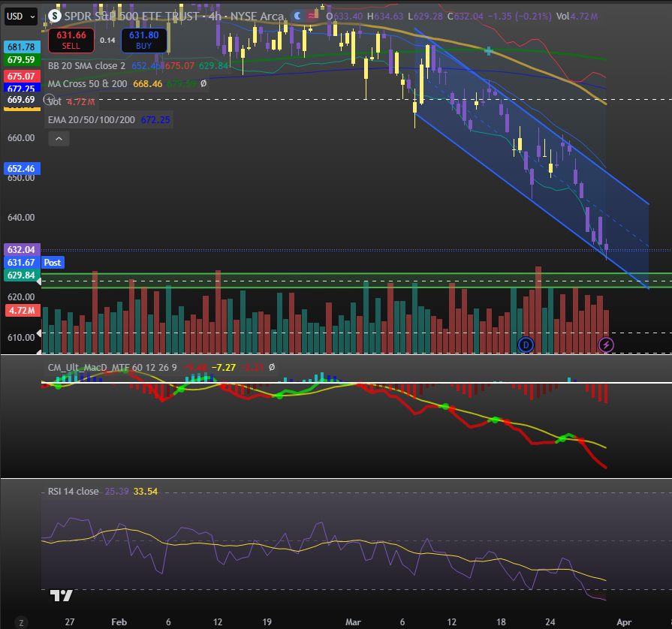Click the SPDR symbol logo icon
672x629 pixels.
(54, 16)
